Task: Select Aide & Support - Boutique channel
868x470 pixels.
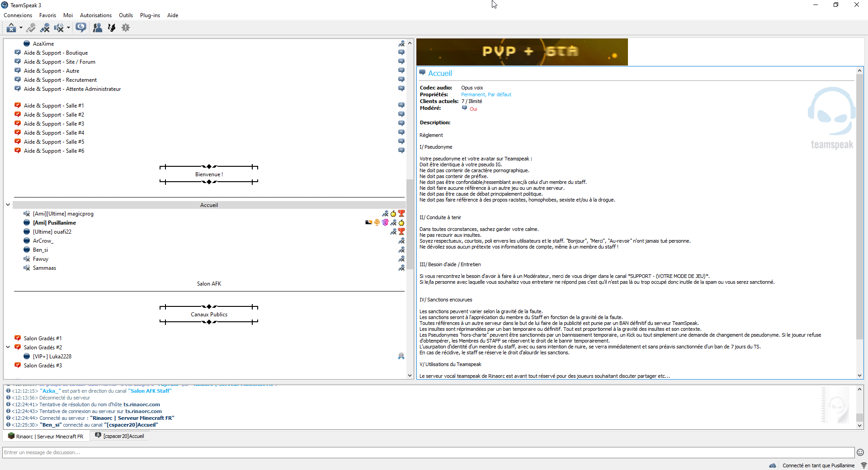Action: click(x=56, y=53)
